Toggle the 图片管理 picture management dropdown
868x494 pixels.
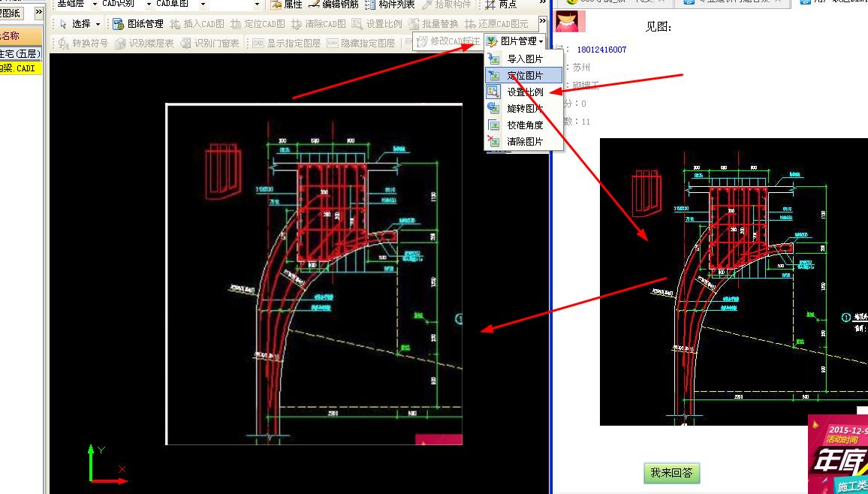pyautogui.click(x=514, y=41)
